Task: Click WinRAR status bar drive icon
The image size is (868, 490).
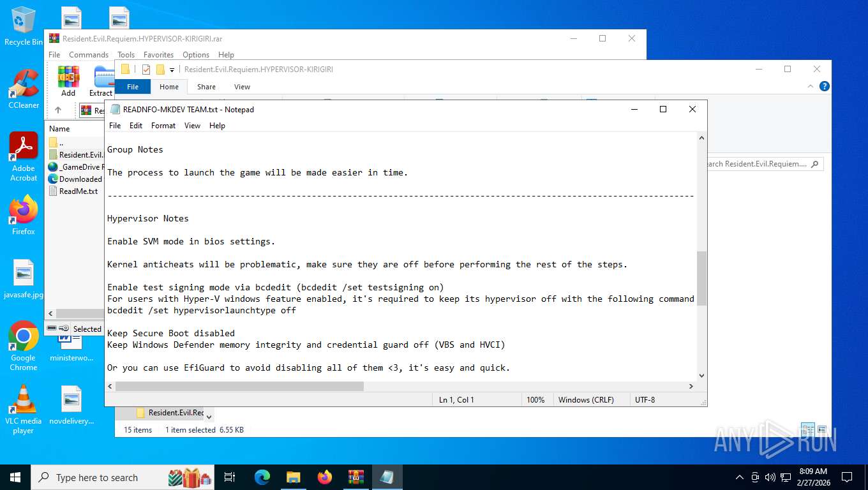Action: [x=52, y=329]
